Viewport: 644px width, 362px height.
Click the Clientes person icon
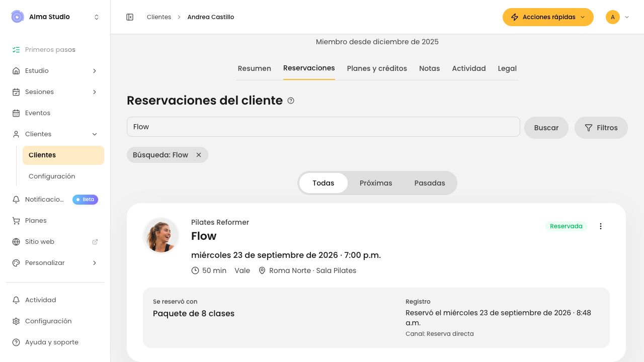[16, 134]
